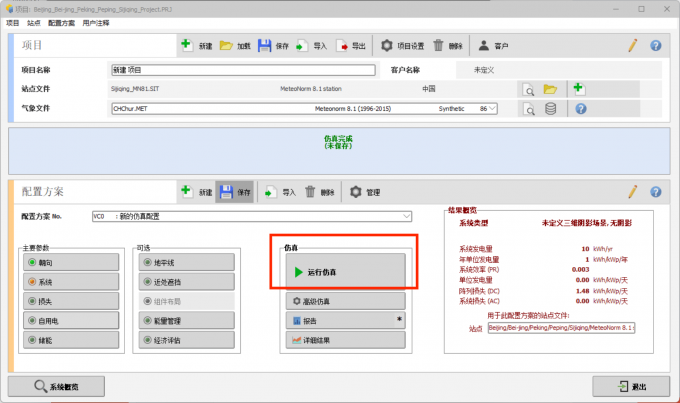This screenshot has width=680, height=403.
Task: Click help question icon in 配置方案 header
Action: [656, 192]
